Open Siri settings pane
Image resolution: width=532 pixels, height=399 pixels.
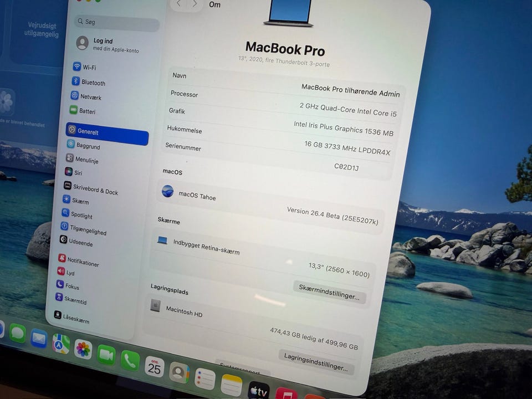click(73, 172)
